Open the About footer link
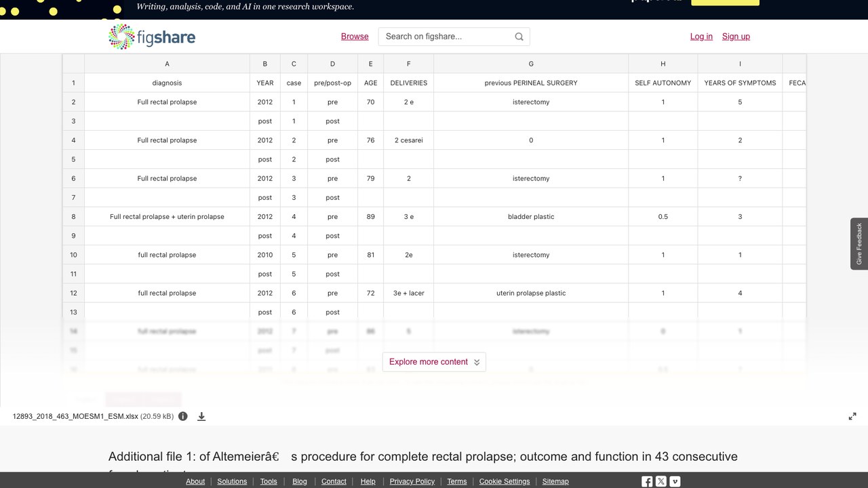 195,481
